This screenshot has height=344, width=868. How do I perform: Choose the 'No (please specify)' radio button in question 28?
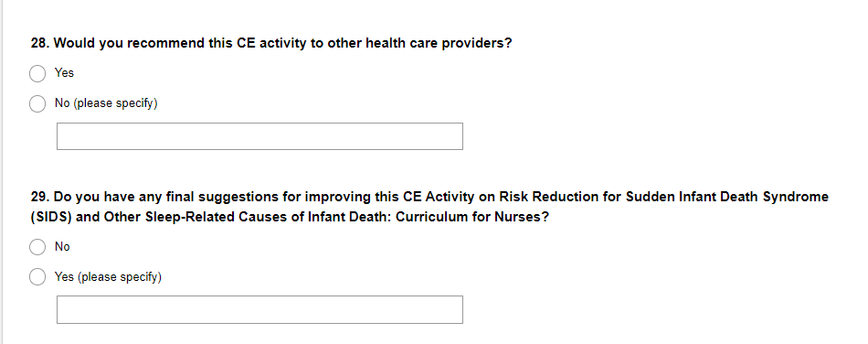point(37,103)
